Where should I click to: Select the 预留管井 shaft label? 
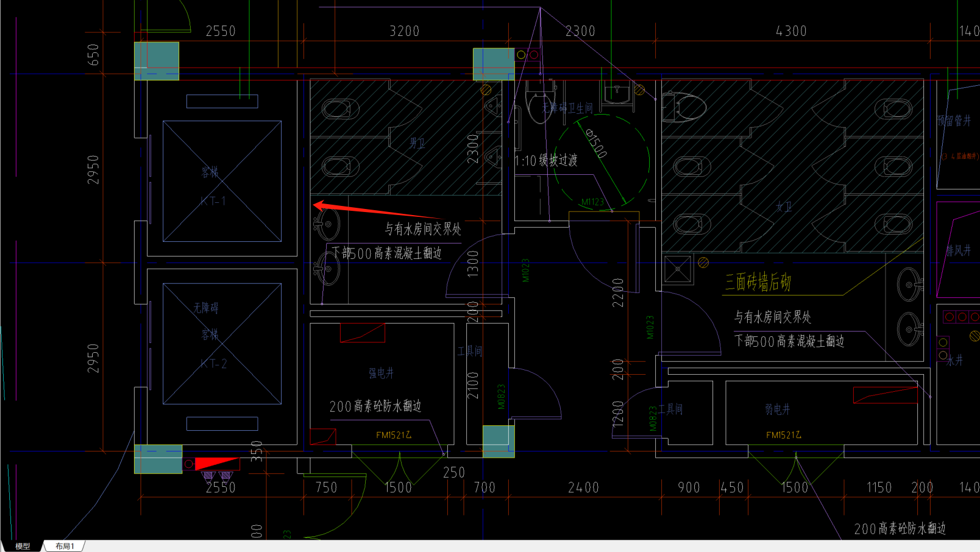point(954,121)
